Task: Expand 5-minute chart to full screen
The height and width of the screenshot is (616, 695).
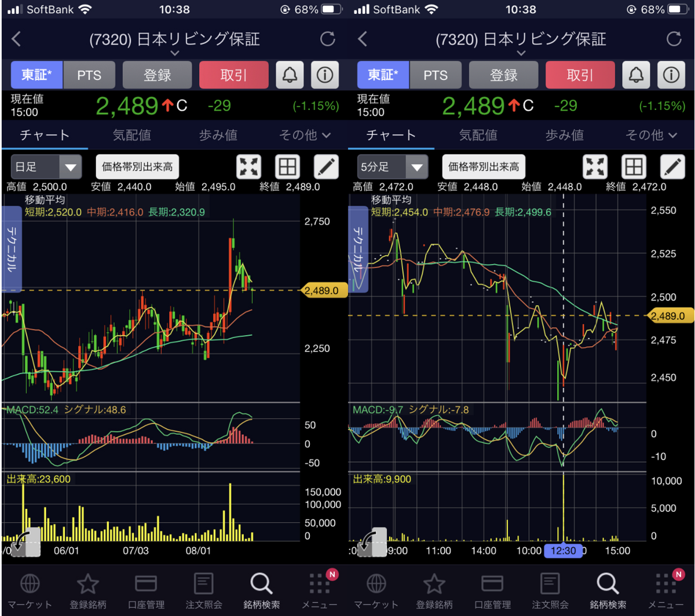Action: tap(595, 167)
